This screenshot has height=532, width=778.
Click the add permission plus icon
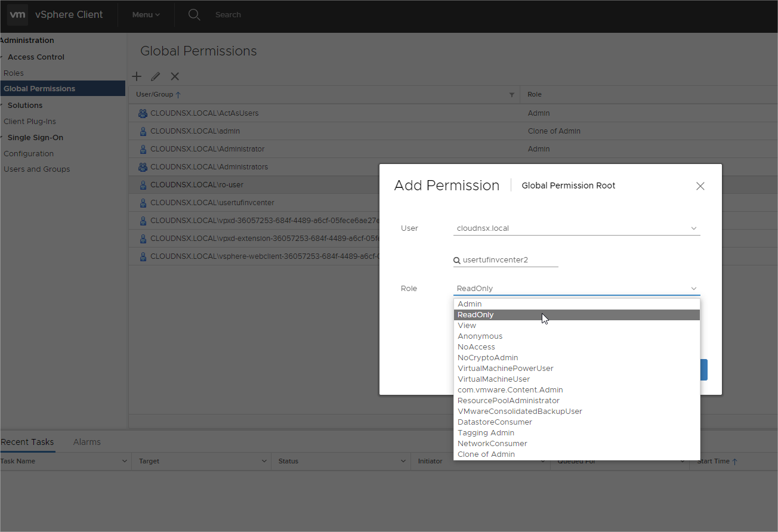click(137, 76)
